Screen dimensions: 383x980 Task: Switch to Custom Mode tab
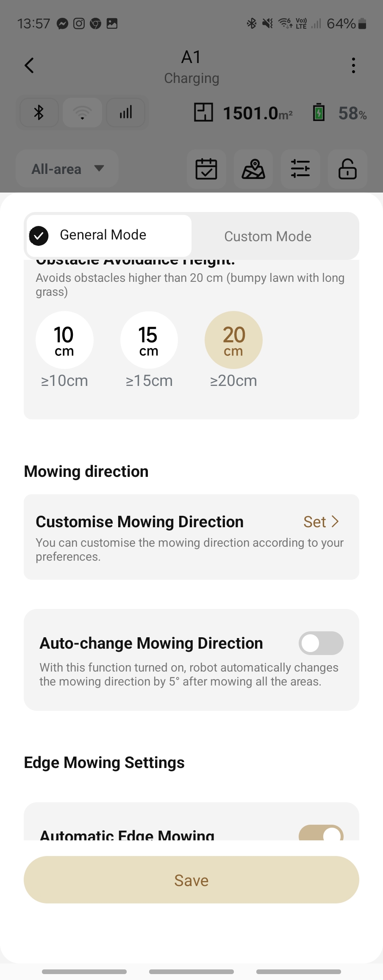click(268, 236)
